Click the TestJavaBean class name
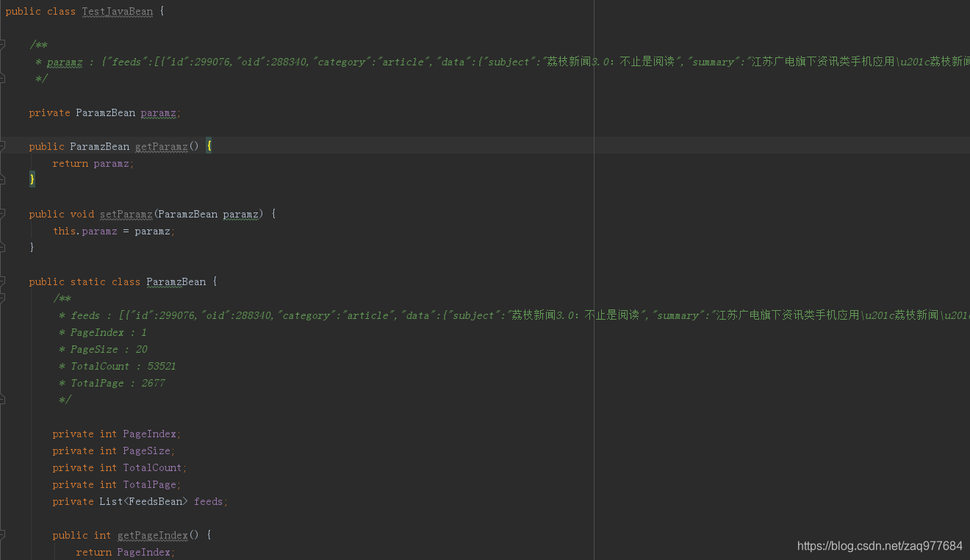The image size is (970, 560). (117, 11)
